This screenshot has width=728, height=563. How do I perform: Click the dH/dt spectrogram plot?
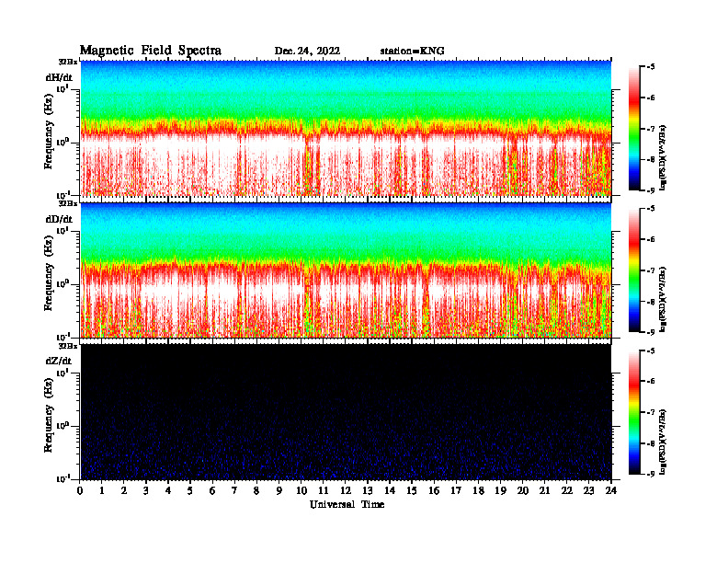[346, 128]
